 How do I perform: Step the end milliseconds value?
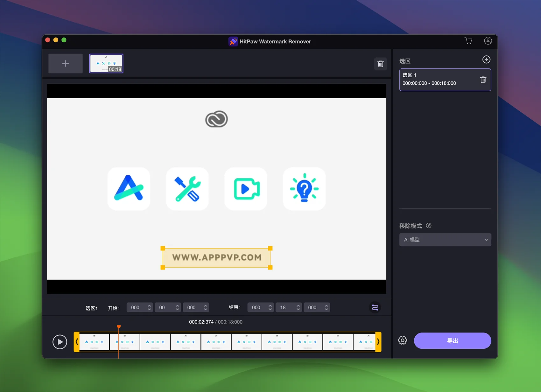(326, 307)
